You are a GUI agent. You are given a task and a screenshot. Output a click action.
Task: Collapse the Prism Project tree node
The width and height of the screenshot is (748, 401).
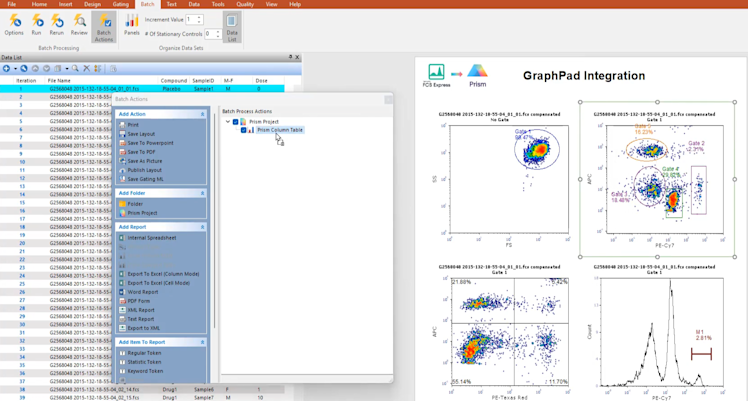(x=228, y=122)
